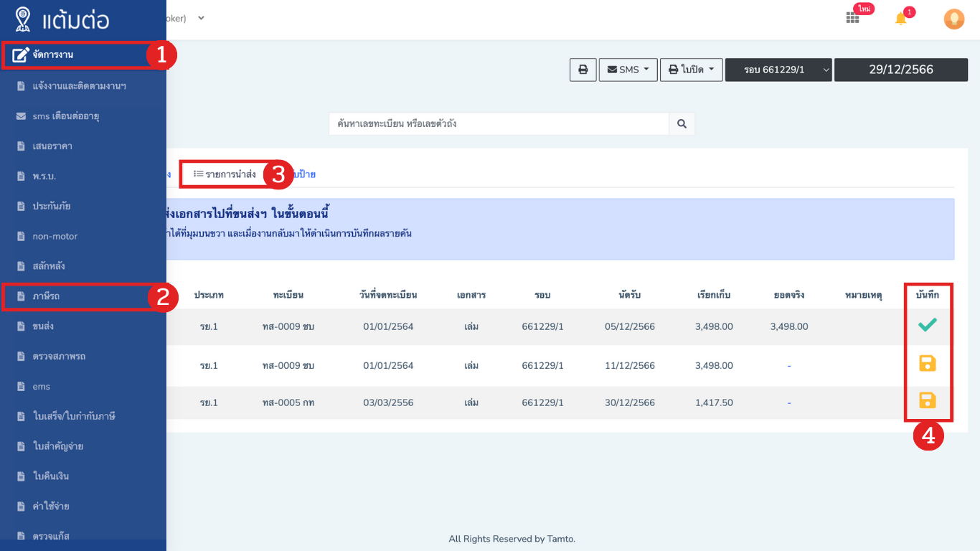The image size is (980, 551).
Task: Click the printer icon button
Action: (583, 70)
